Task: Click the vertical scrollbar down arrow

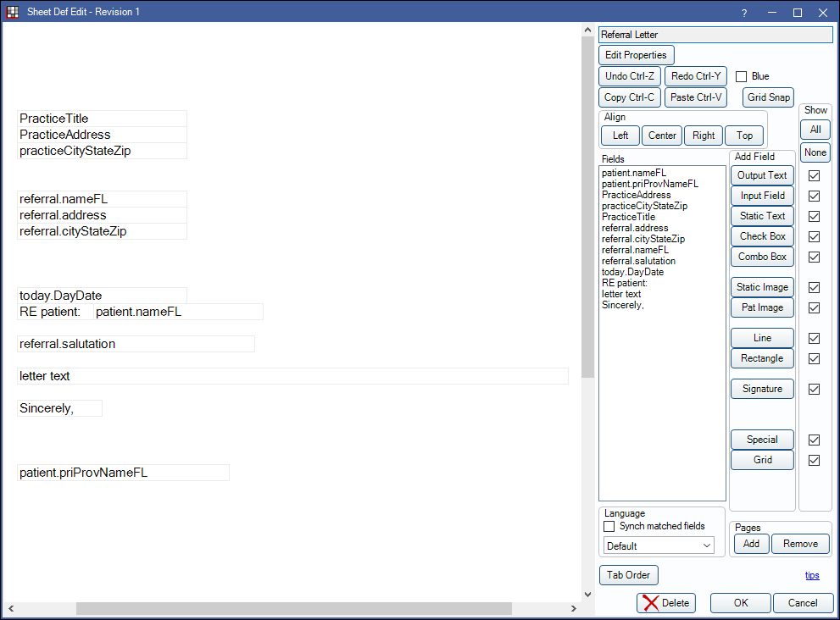Action: coord(588,595)
